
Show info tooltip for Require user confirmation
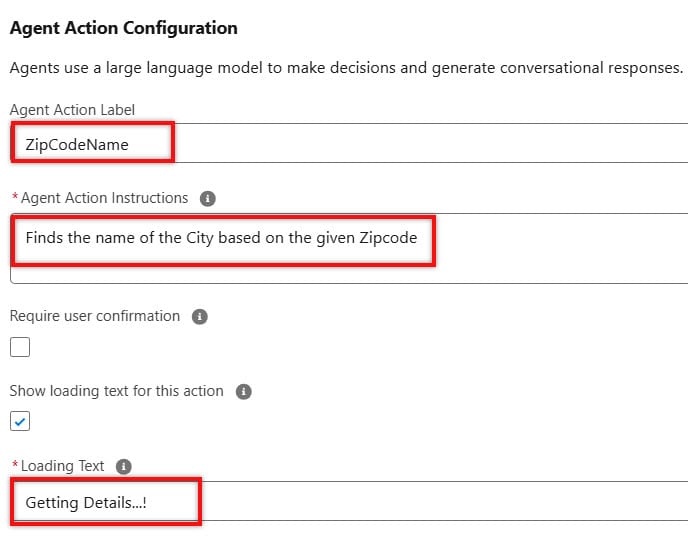[200, 316]
